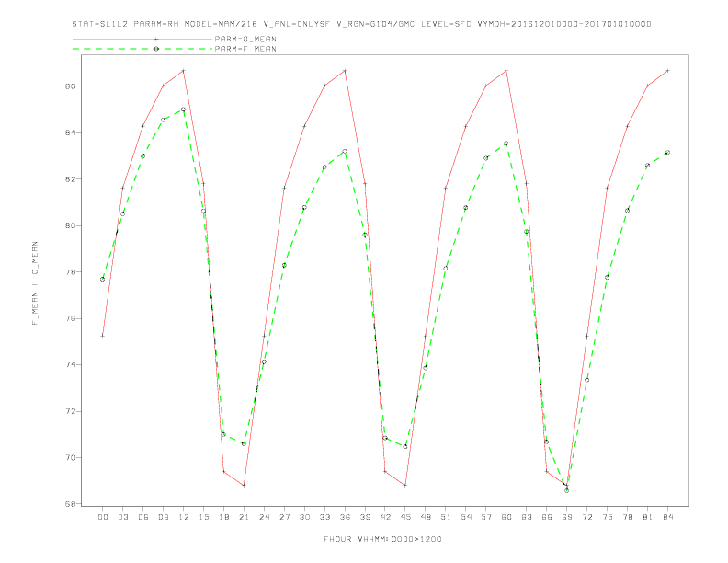Click red O_MEAN peak marker at hour 36

tap(345, 71)
